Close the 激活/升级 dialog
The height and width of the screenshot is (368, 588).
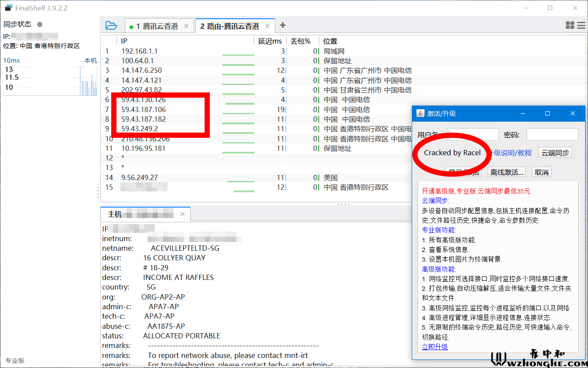(x=573, y=113)
